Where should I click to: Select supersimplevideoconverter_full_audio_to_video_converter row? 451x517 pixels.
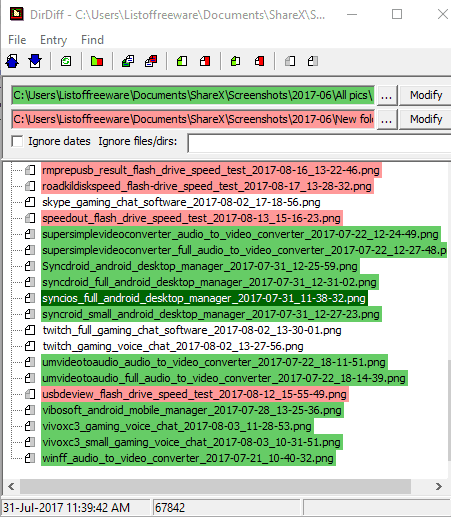click(x=244, y=250)
